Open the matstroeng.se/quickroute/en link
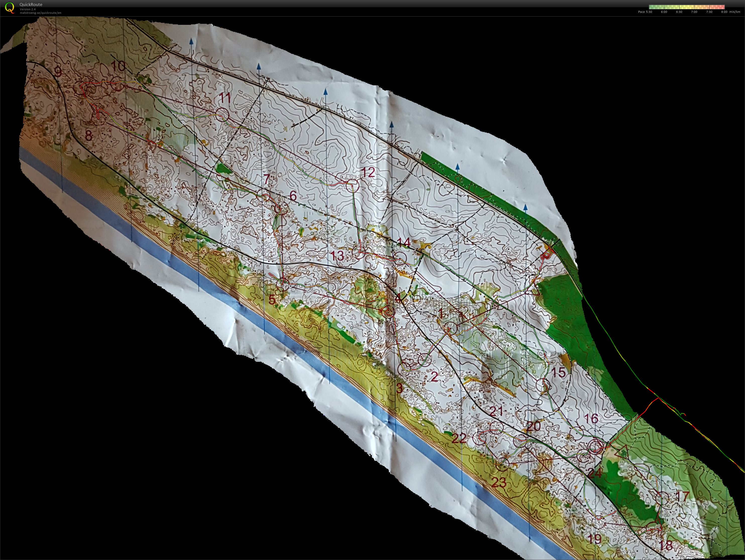Viewport: 745px width, 560px height. [x=40, y=13]
